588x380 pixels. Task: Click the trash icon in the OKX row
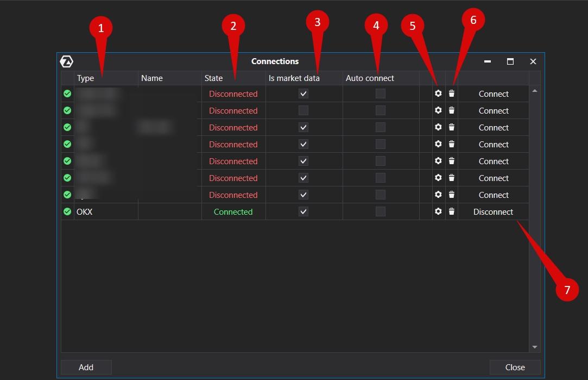click(452, 211)
